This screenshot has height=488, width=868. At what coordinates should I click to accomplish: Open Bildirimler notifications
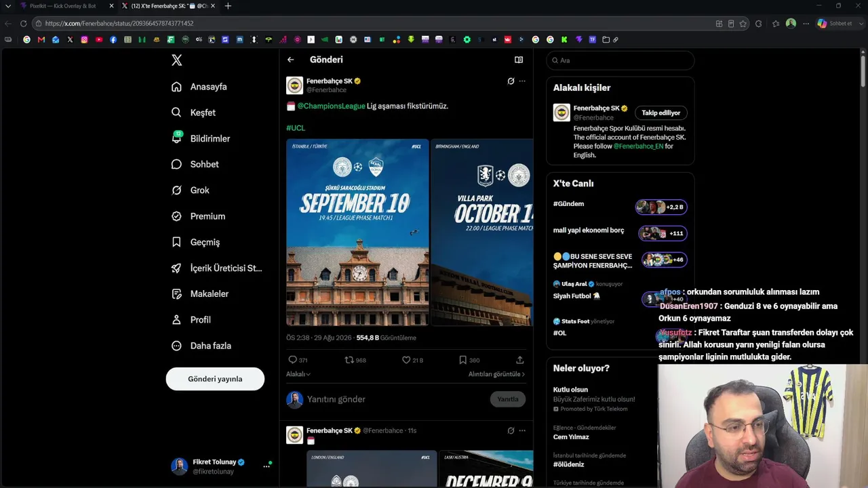click(x=201, y=138)
